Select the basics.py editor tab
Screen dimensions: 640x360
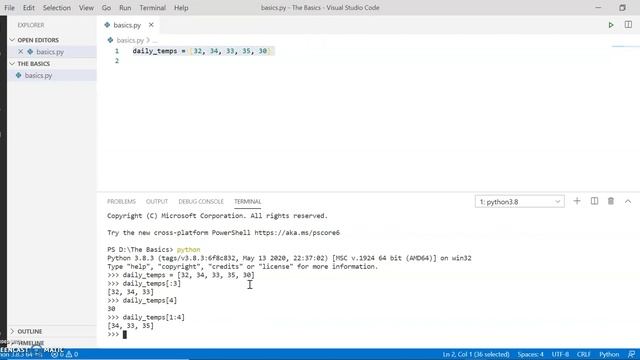tap(127, 25)
